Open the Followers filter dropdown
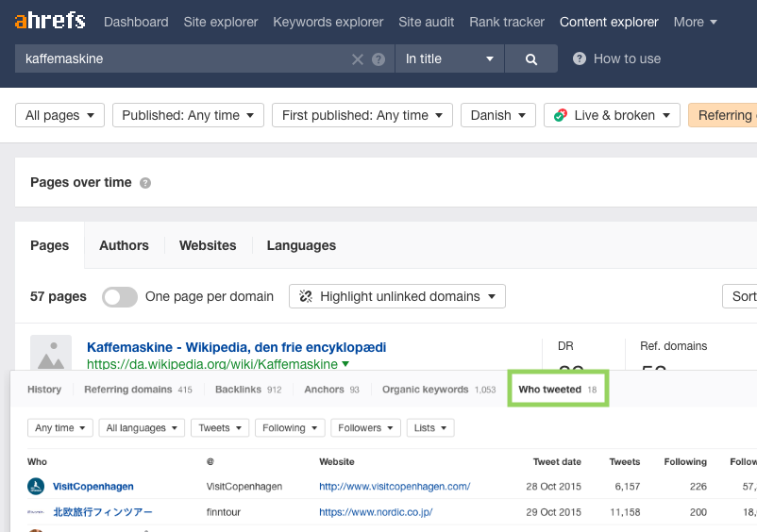The height and width of the screenshot is (532, 757). [x=366, y=428]
